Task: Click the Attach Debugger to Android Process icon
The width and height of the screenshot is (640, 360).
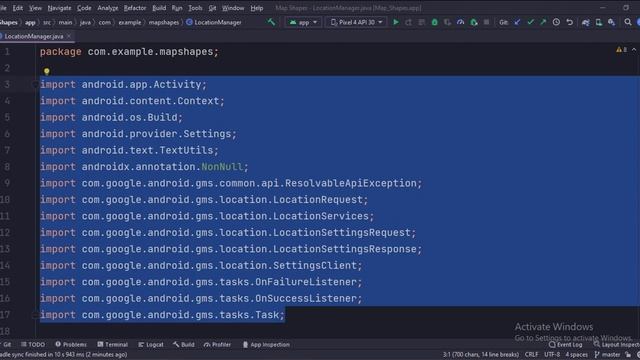Action: [x=473, y=22]
